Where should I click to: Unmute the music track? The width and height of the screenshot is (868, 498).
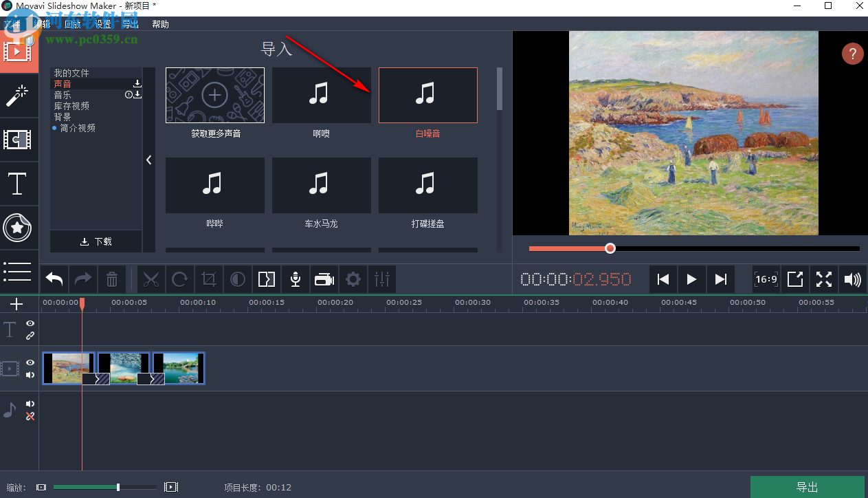pos(30,404)
